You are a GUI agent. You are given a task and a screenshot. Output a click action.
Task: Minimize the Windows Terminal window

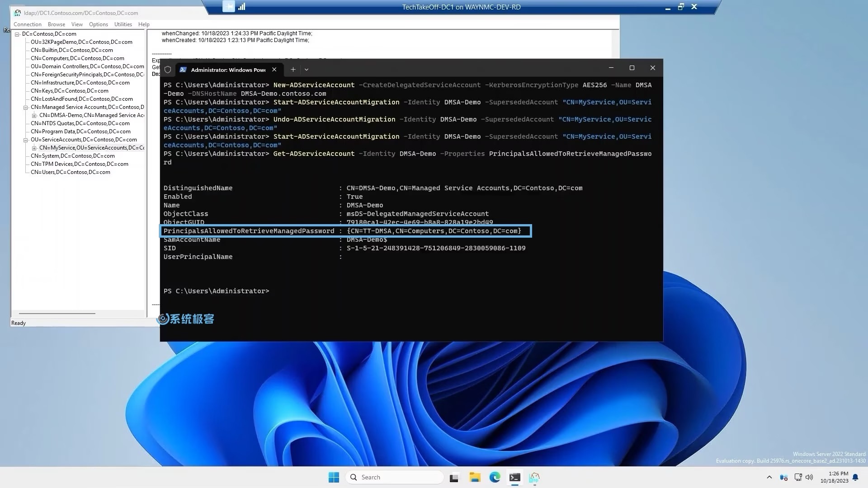pos(611,68)
